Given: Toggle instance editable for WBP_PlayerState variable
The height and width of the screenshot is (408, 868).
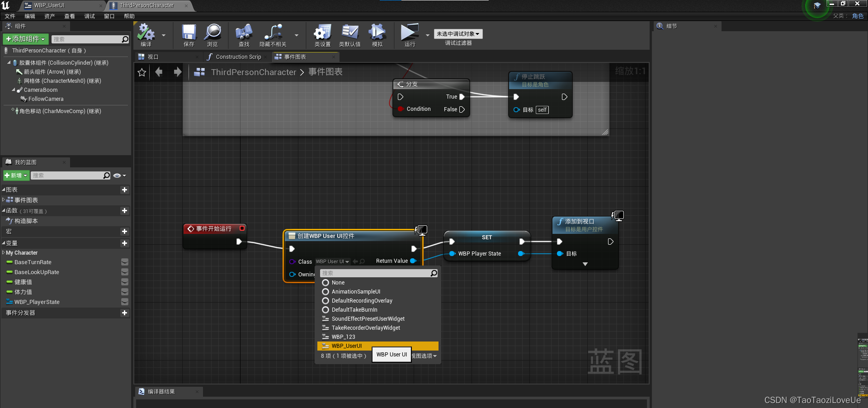Looking at the screenshot, I should (x=125, y=302).
